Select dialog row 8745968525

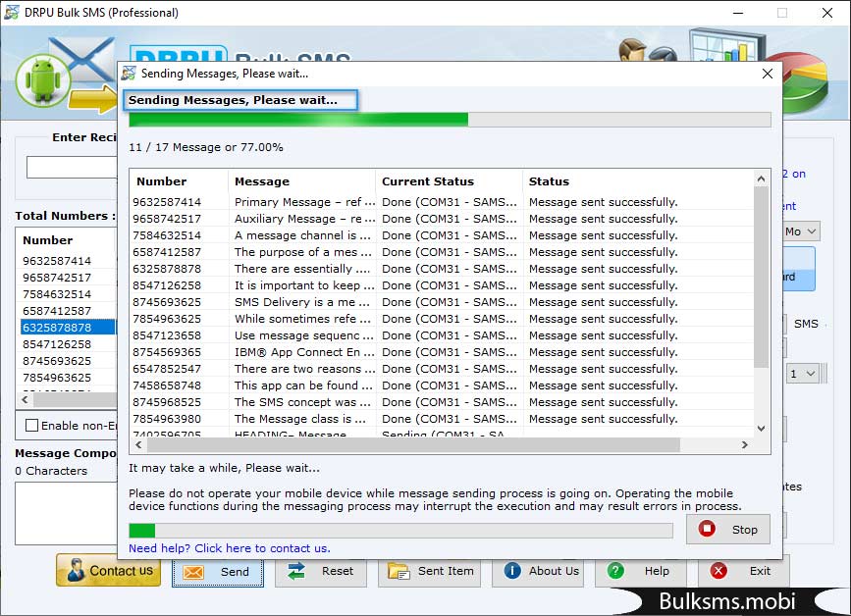click(442, 402)
